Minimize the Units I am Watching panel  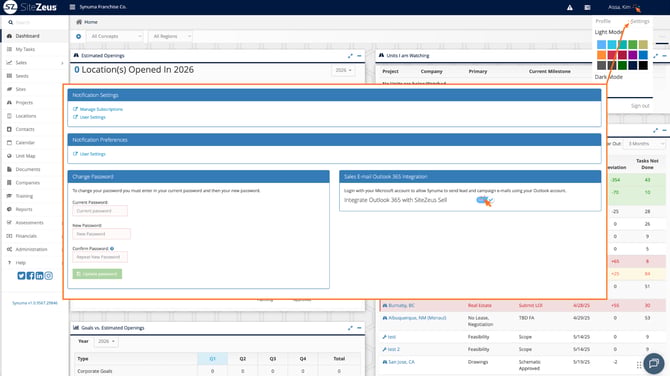[x=664, y=56]
